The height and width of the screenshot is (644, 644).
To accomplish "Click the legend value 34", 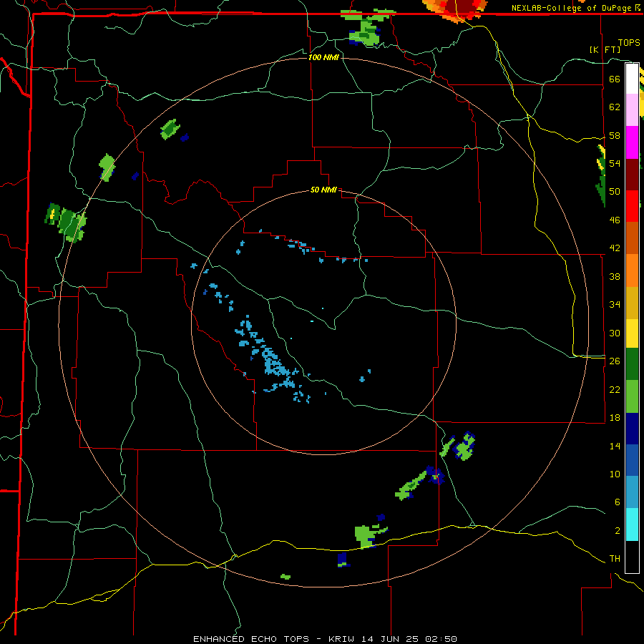I will (615, 305).
